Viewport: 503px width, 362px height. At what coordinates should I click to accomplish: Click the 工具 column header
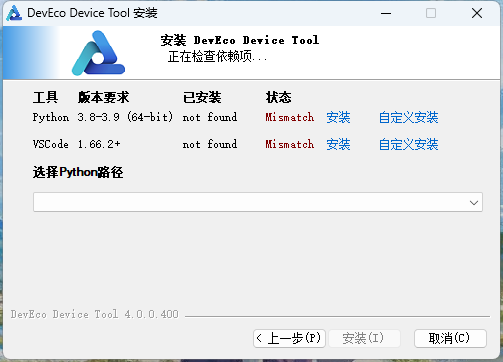pyautogui.click(x=45, y=97)
